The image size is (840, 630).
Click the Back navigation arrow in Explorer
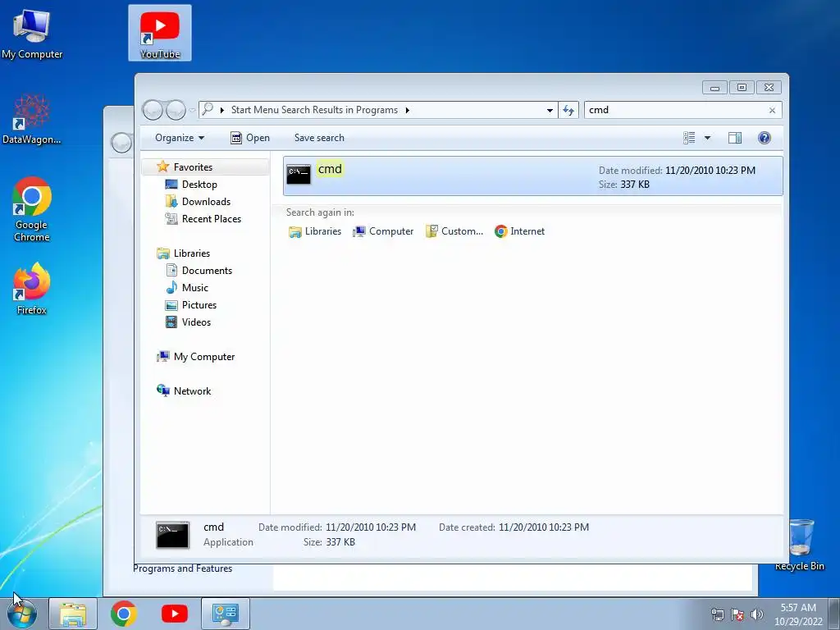(x=153, y=110)
